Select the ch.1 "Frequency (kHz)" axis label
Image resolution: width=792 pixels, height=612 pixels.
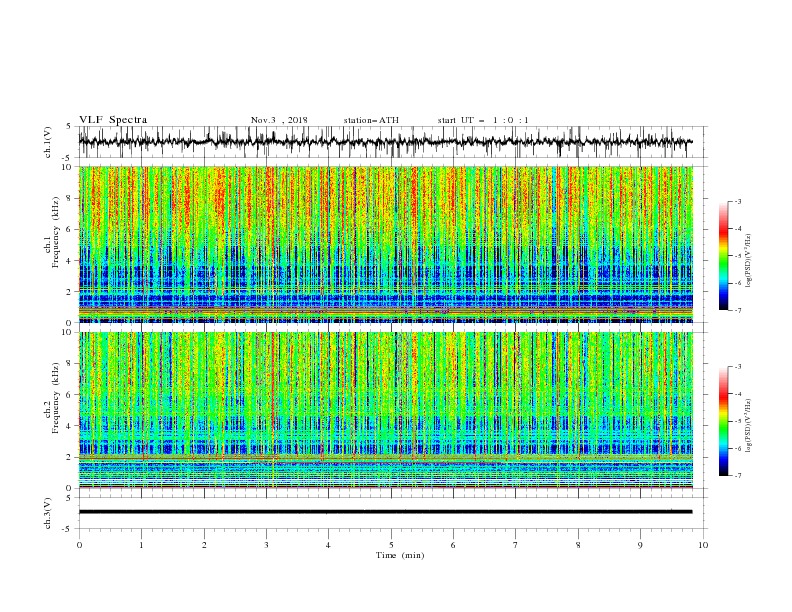[x=56, y=232]
